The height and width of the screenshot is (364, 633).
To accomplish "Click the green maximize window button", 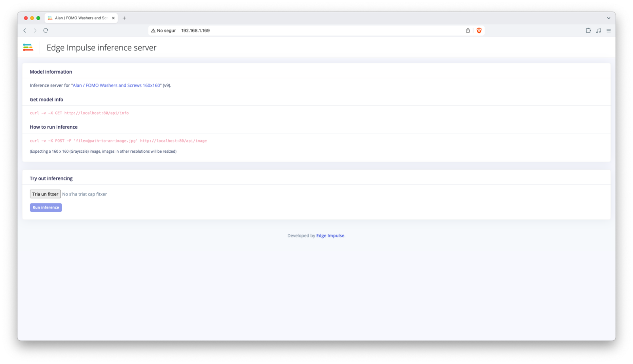I will (38, 18).
